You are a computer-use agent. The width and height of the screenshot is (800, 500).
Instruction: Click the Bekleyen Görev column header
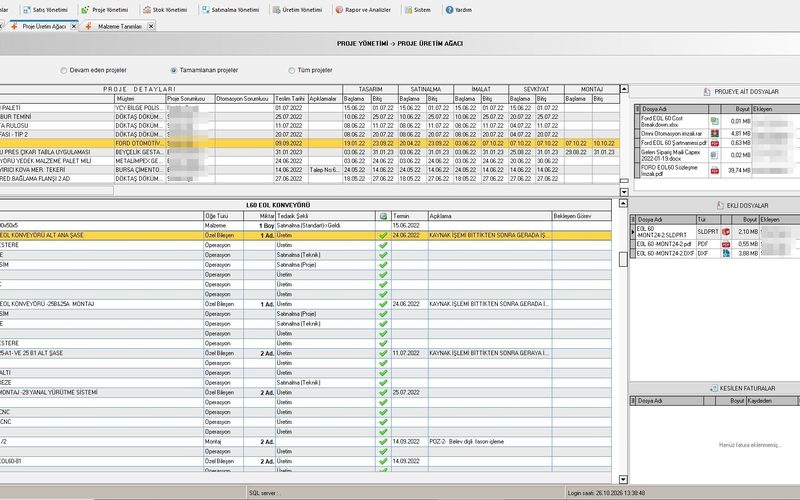pos(582,216)
